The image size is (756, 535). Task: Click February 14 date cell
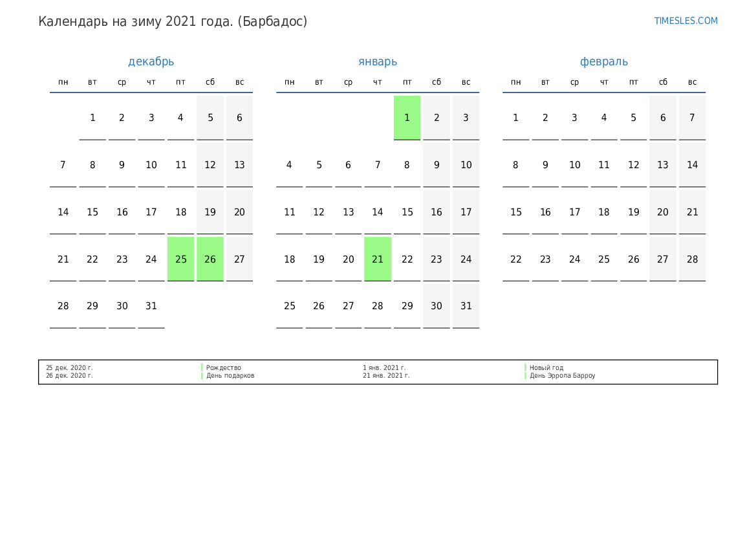click(x=693, y=165)
